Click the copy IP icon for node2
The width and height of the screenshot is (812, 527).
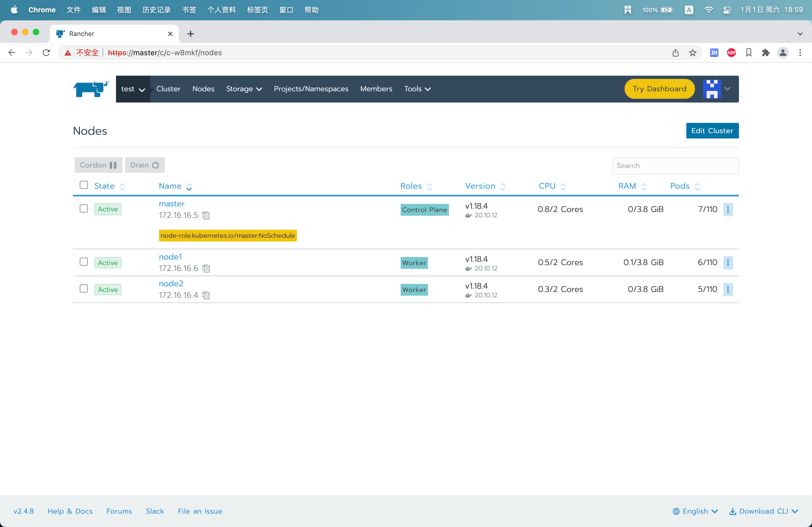pyautogui.click(x=206, y=295)
